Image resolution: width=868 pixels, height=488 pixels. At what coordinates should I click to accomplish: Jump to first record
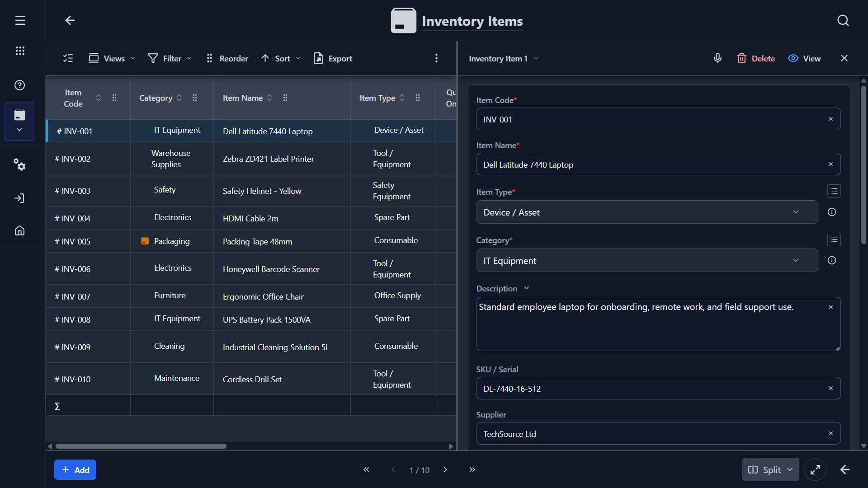[x=366, y=469]
